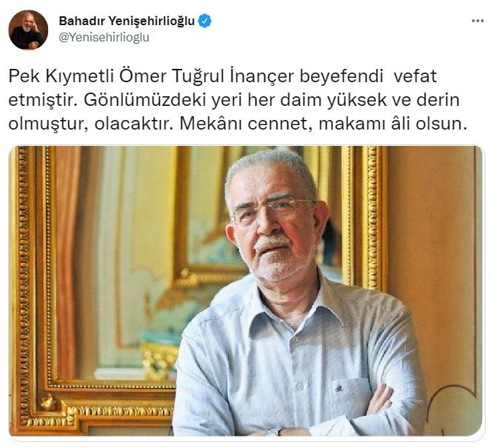490x448 pixels.
Task: Open the attached photo of the man
Action: pyautogui.click(x=245, y=291)
